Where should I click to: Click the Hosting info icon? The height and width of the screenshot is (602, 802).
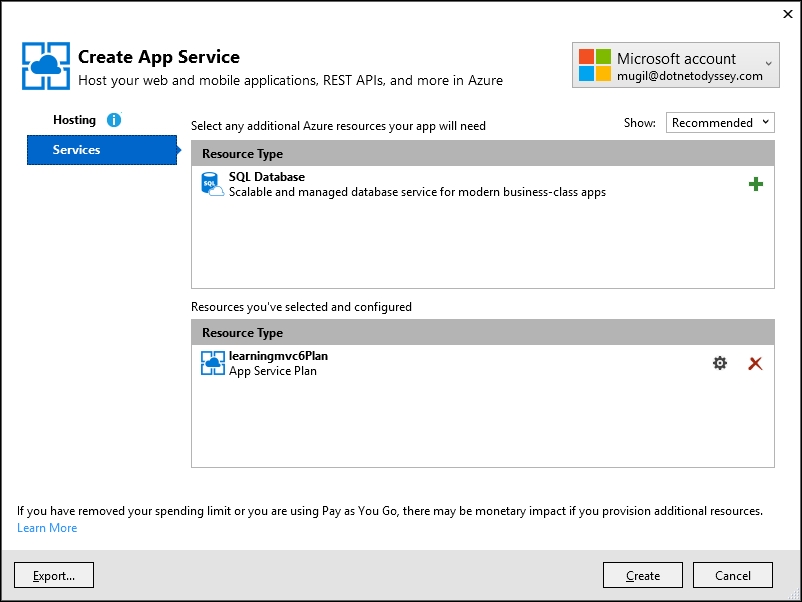[x=114, y=120]
